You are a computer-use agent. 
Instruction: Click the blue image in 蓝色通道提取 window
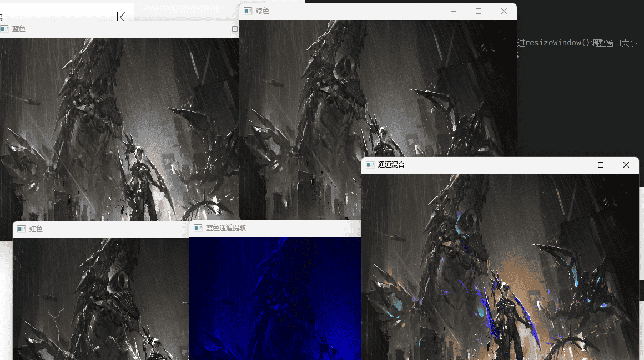(275, 298)
